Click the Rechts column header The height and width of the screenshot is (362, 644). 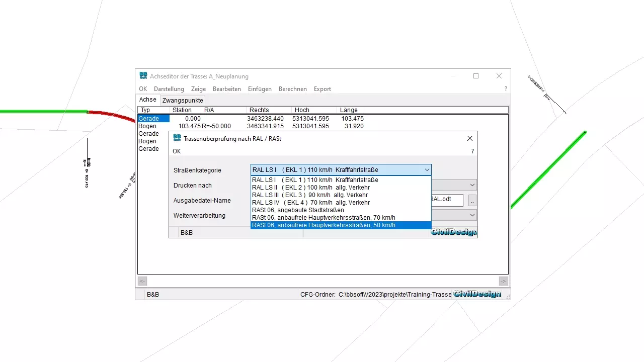[x=269, y=110]
